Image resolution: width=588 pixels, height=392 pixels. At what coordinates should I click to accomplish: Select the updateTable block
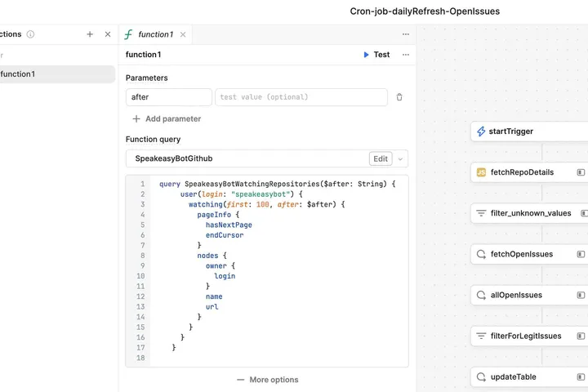(529, 376)
